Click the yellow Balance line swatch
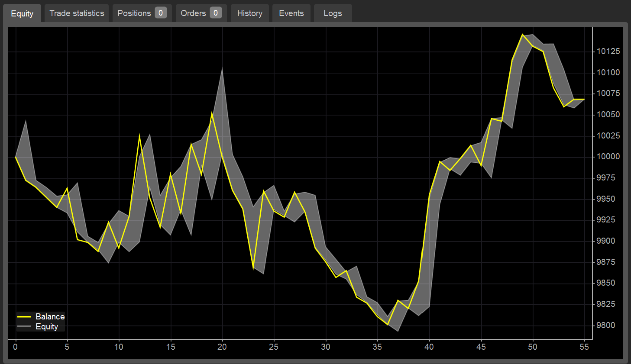 24,317
